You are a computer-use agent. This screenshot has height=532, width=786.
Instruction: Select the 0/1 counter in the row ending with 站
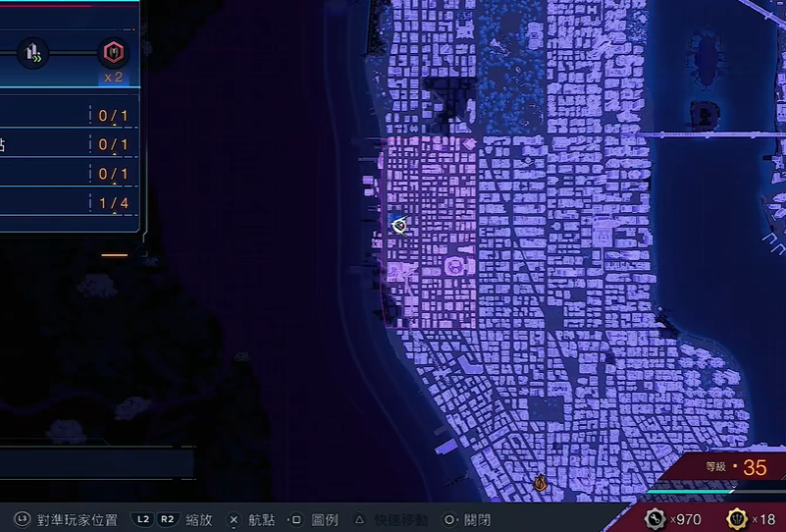click(x=114, y=145)
